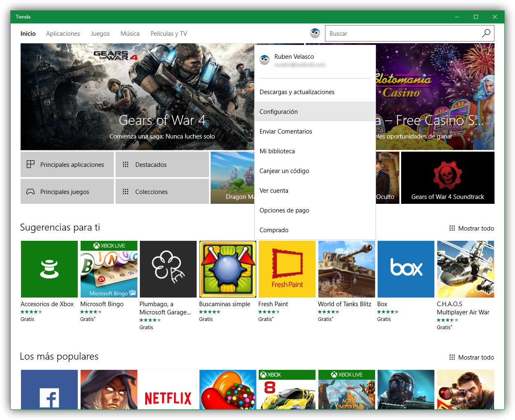Open the user account avatar
Image resolution: width=515 pixels, height=420 pixels.
[x=315, y=33]
